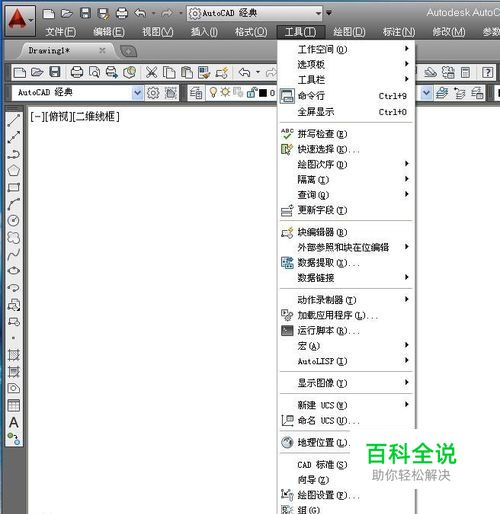The width and height of the screenshot is (500, 514).
Task: Expand the AutoLISP submenu
Action: pyautogui.click(x=346, y=361)
